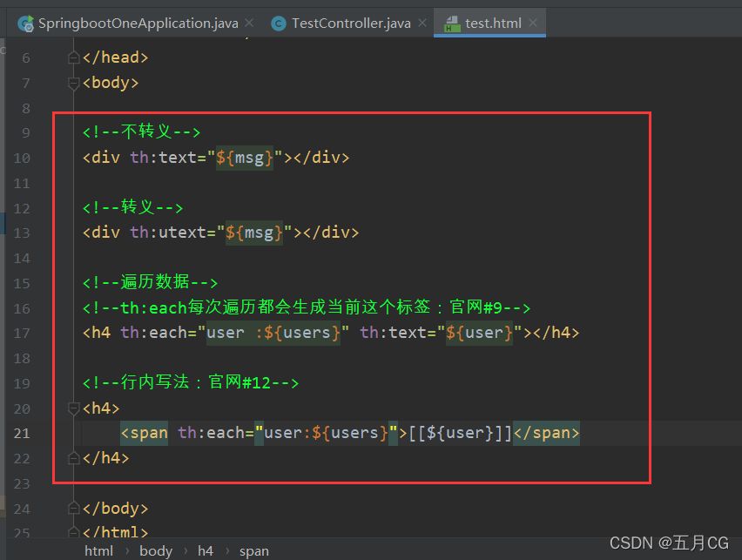The image size is (742, 560).
Task: Collapse the <h4> fold marker on line 20
Action: (73, 408)
